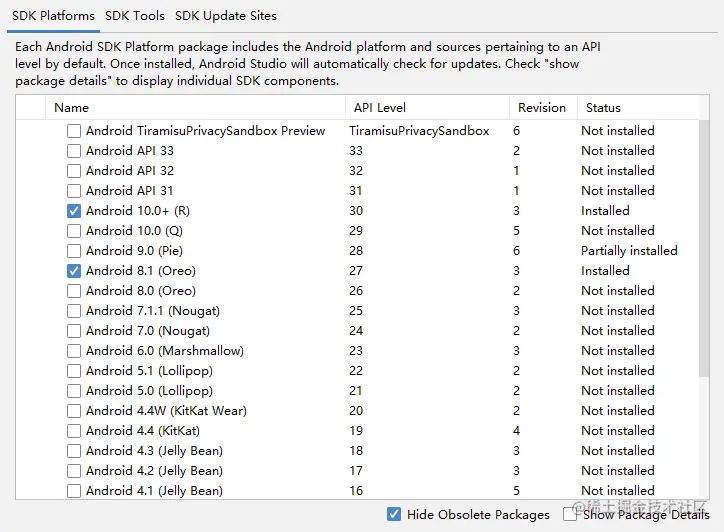The image size is (724, 532).
Task: Click API level 27 cell
Action: [356, 271]
